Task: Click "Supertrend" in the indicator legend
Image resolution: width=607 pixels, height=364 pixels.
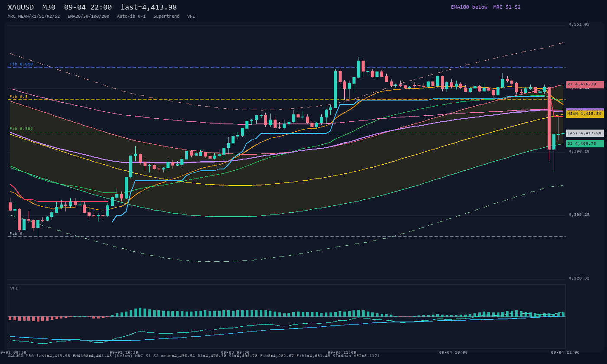Action: click(166, 16)
